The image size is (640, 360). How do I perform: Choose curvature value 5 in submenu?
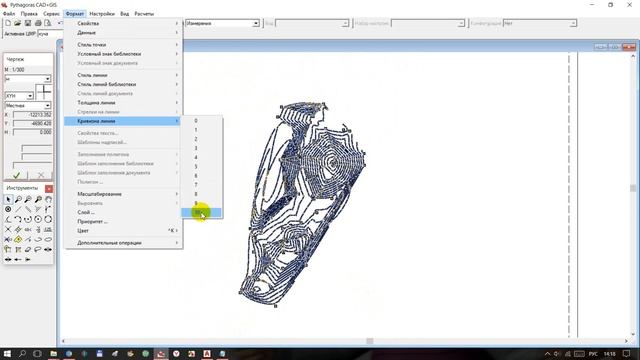click(202, 167)
